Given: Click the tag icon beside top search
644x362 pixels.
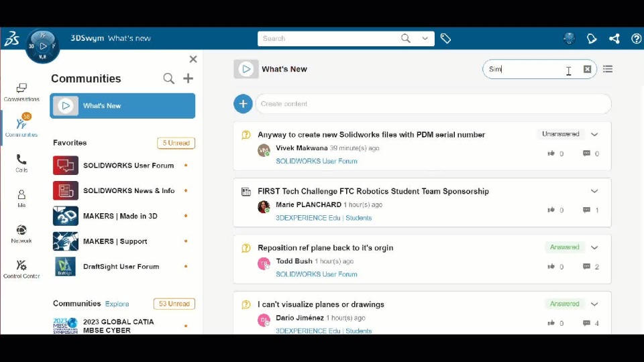Looking at the screenshot, I should tap(445, 39).
